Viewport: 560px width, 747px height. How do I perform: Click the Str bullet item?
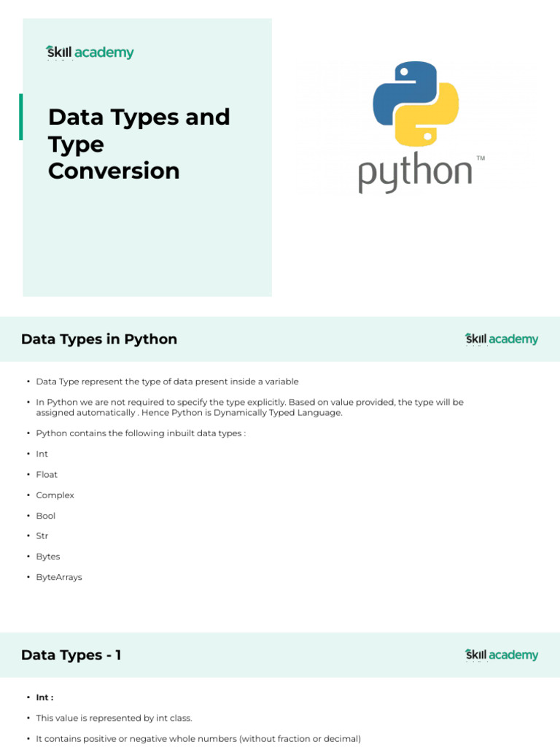pyautogui.click(x=43, y=536)
